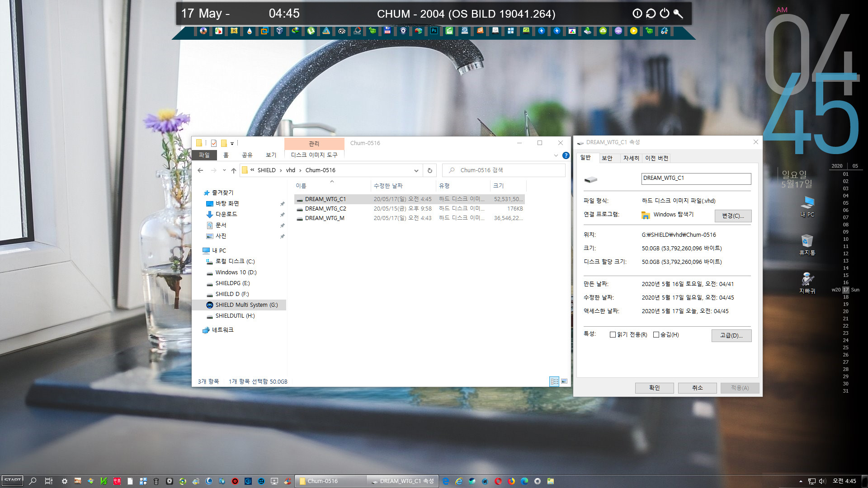Switch to the 자세히 tab in properties
This screenshot has width=868, height=488.
click(x=631, y=158)
